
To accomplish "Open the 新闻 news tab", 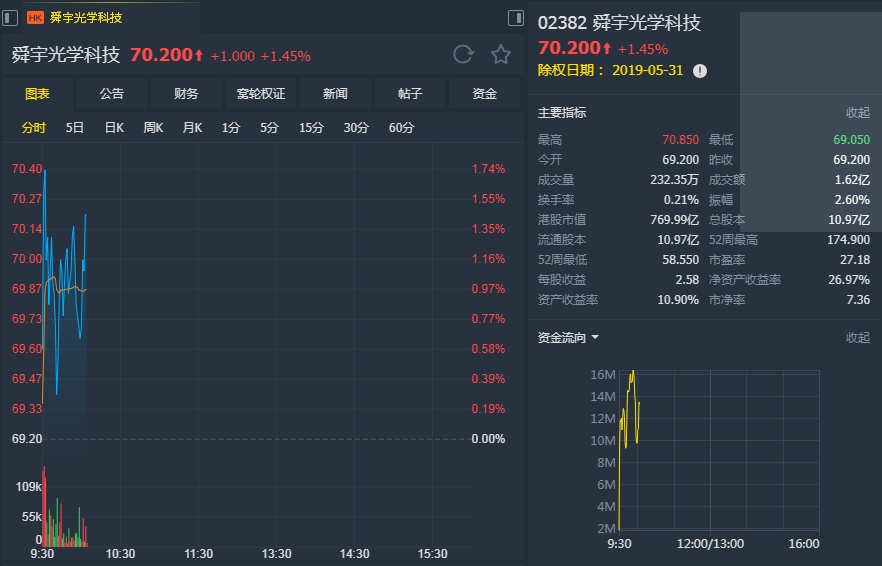I will coord(335,94).
